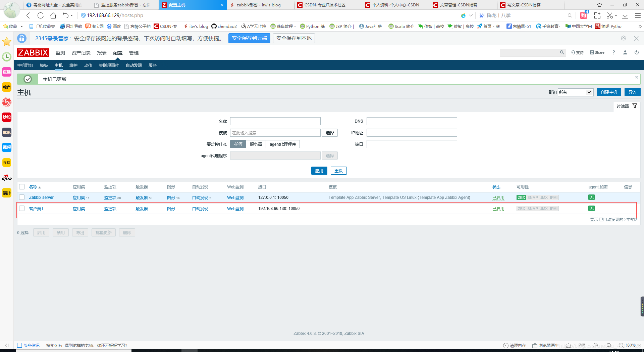644x352 pixels.
Task: Open history clock icon in sidebar
Action: [x=7, y=57]
